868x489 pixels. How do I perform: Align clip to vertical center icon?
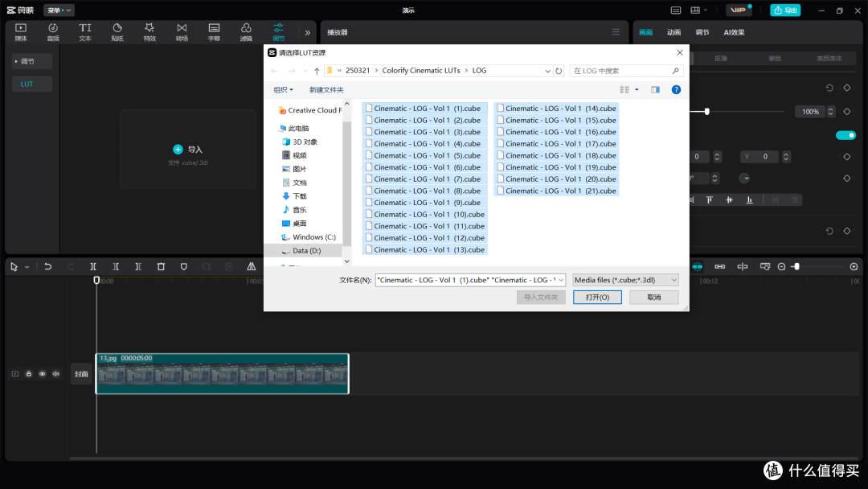point(729,200)
